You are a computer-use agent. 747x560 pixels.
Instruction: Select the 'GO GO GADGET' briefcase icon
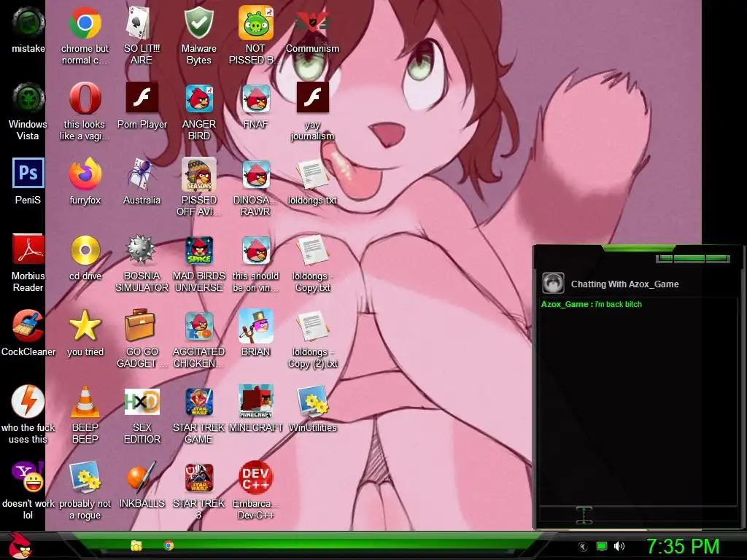click(x=142, y=325)
